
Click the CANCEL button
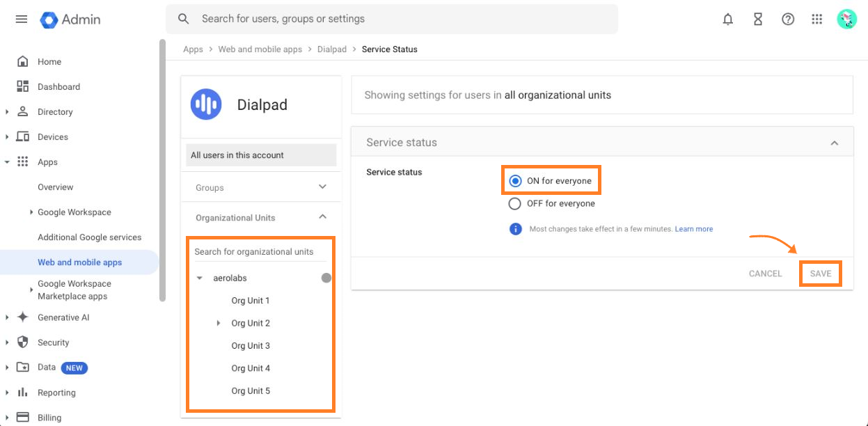pos(766,274)
